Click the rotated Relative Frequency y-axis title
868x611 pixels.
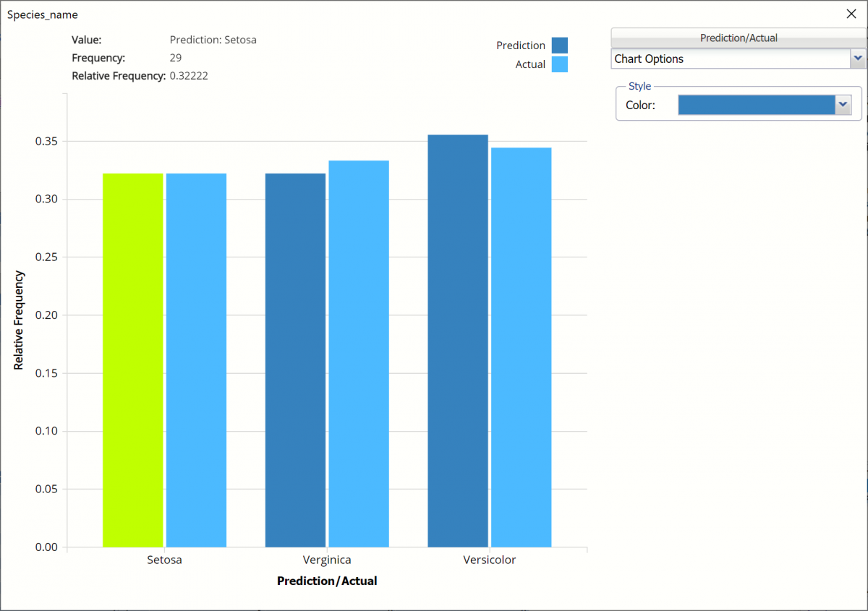coord(19,320)
